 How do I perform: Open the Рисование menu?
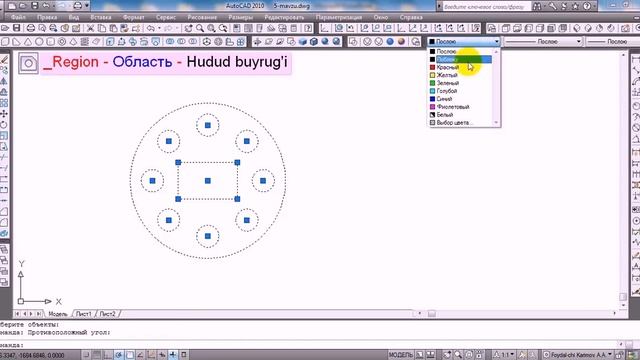pos(202,18)
